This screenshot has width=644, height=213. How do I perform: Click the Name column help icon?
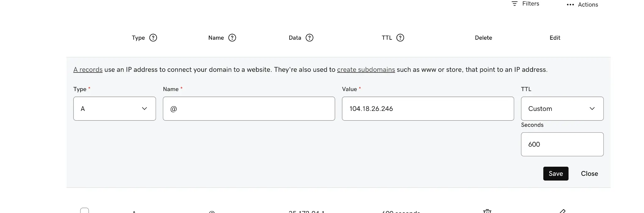click(232, 38)
